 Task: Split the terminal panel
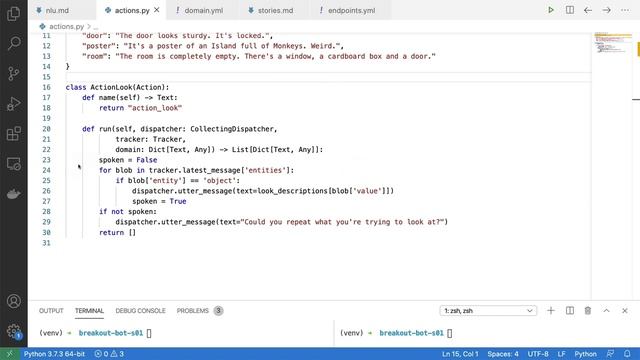click(569, 311)
